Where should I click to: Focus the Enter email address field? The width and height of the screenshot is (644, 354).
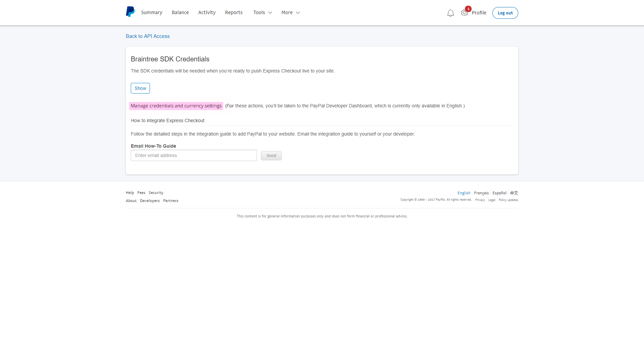pyautogui.click(x=194, y=155)
